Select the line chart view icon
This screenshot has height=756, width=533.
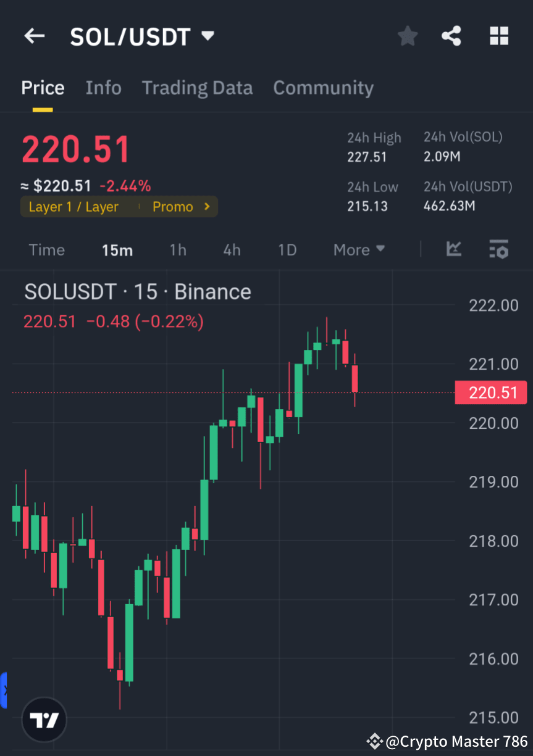point(454,250)
